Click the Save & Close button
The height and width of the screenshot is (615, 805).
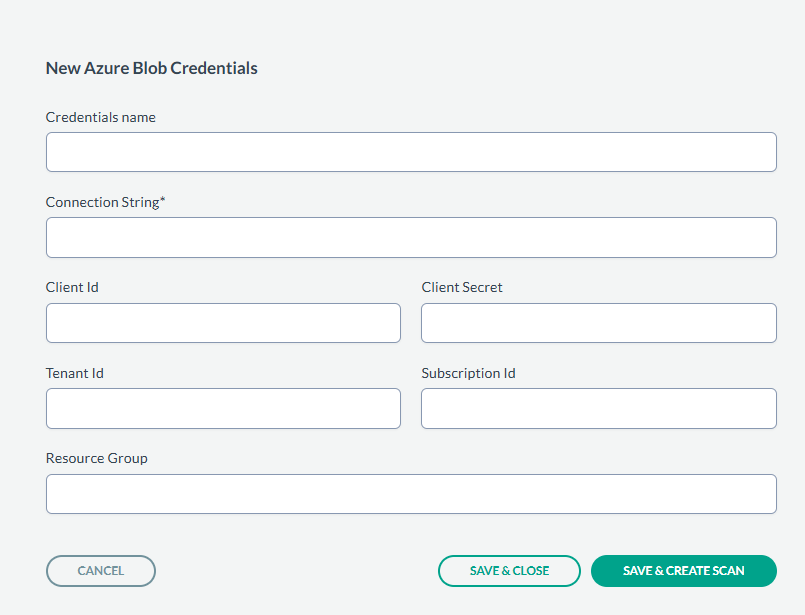pyautogui.click(x=509, y=571)
